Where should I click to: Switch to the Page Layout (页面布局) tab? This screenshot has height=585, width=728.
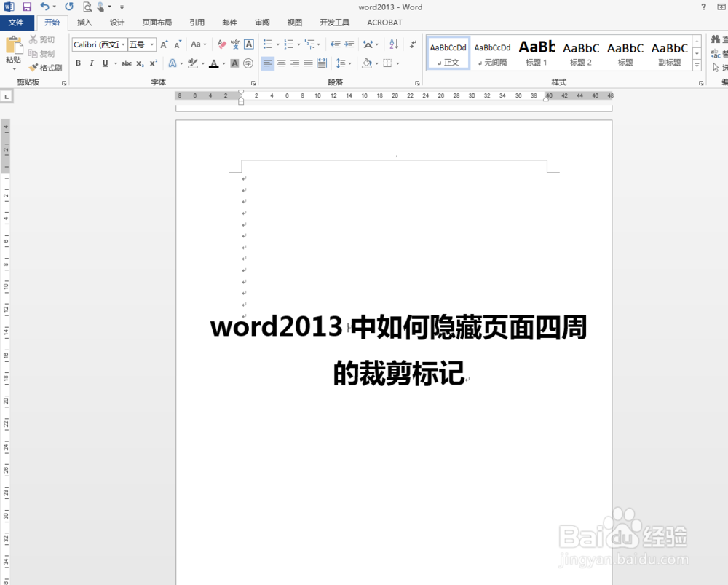157,23
